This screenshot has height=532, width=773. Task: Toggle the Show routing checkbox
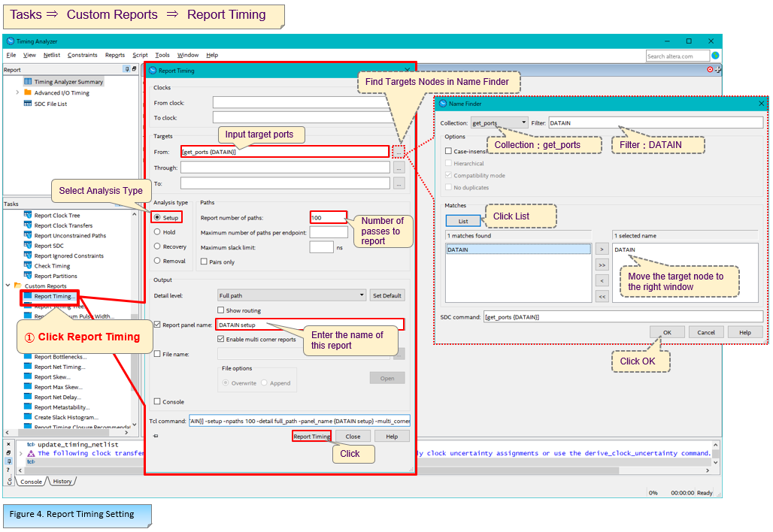[221, 310]
